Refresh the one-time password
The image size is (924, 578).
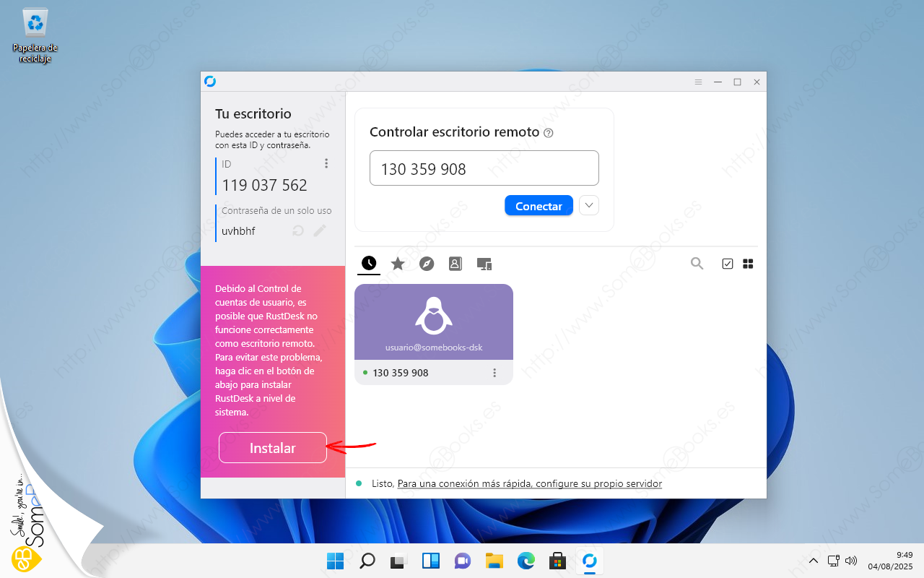pyautogui.click(x=297, y=231)
